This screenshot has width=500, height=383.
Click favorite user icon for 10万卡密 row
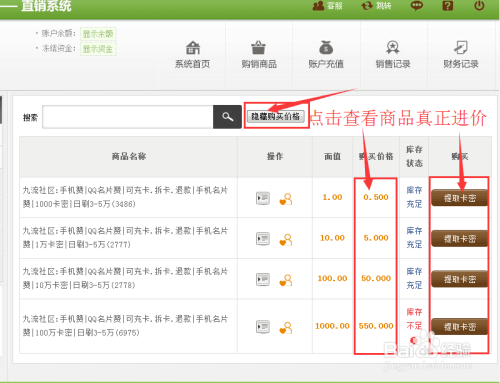[x=286, y=280]
